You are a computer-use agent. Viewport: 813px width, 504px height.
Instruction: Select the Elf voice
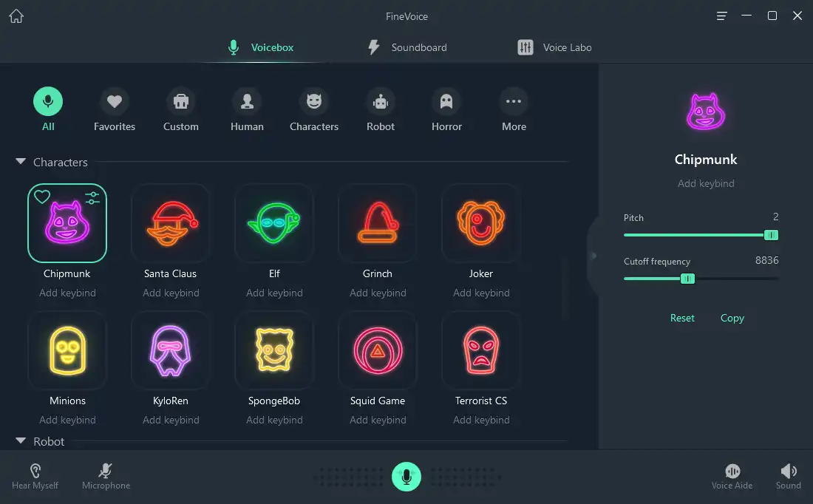pos(274,223)
